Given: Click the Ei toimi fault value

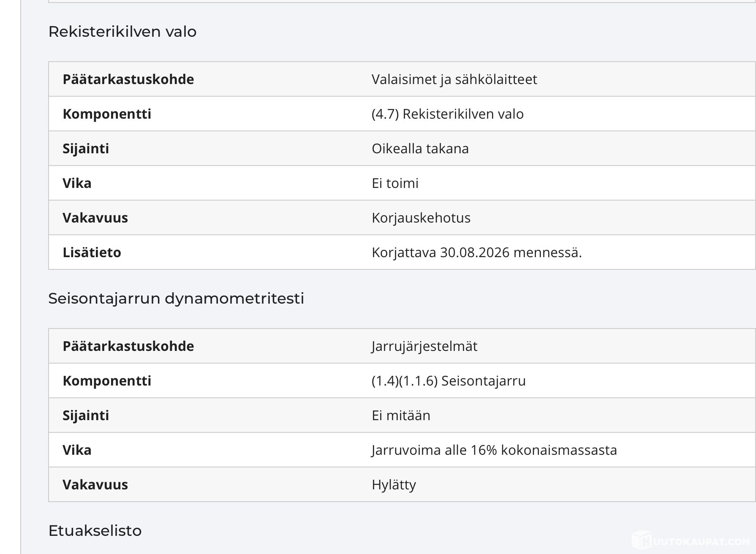Looking at the screenshot, I should pos(395,183).
